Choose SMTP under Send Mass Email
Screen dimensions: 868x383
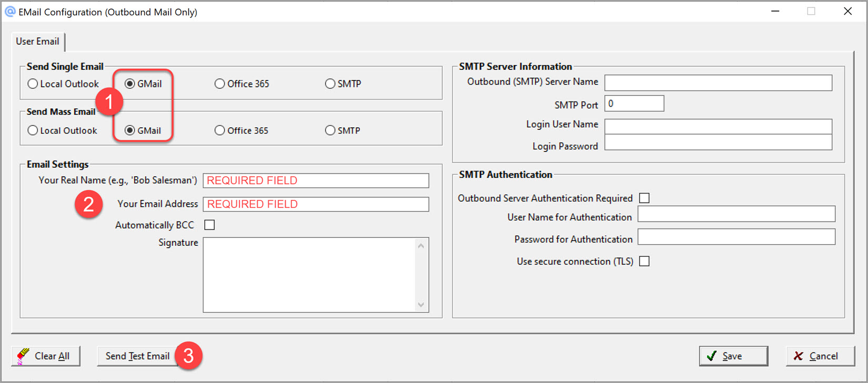coord(330,130)
